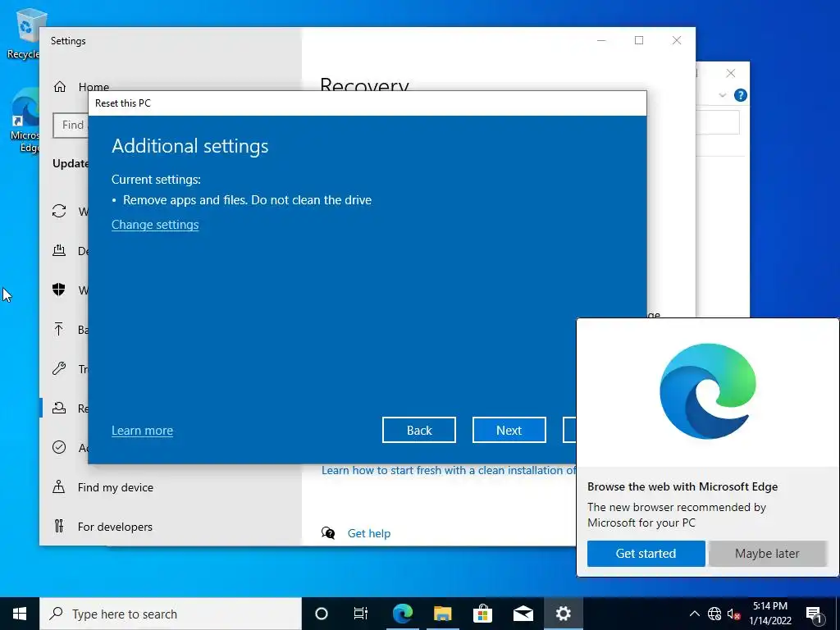
Task: Proceed with the Next button
Action: point(509,430)
